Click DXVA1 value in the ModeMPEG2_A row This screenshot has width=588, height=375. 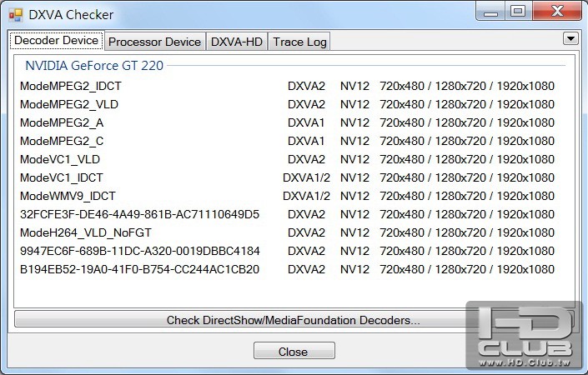[x=306, y=122]
